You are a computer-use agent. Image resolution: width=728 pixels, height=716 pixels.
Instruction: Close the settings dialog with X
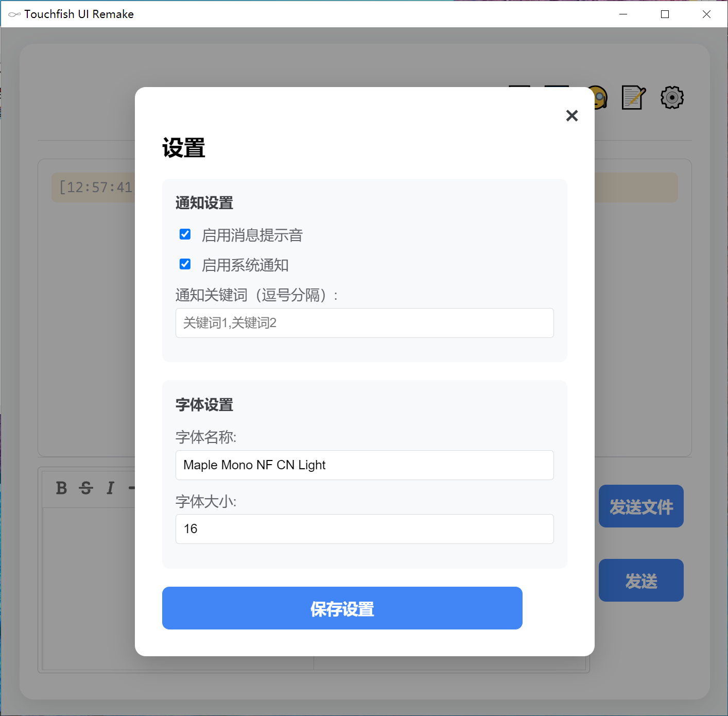(x=571, y=115)
